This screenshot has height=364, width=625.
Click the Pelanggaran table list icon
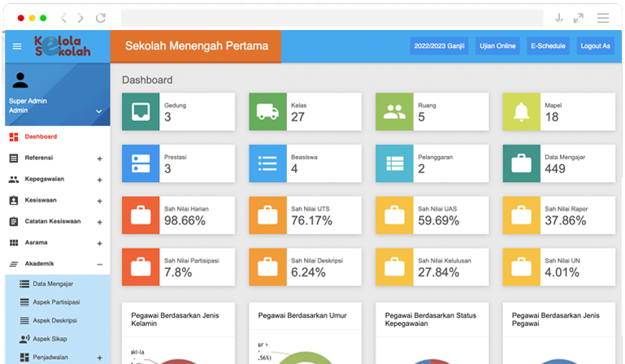tap(395, 163)
